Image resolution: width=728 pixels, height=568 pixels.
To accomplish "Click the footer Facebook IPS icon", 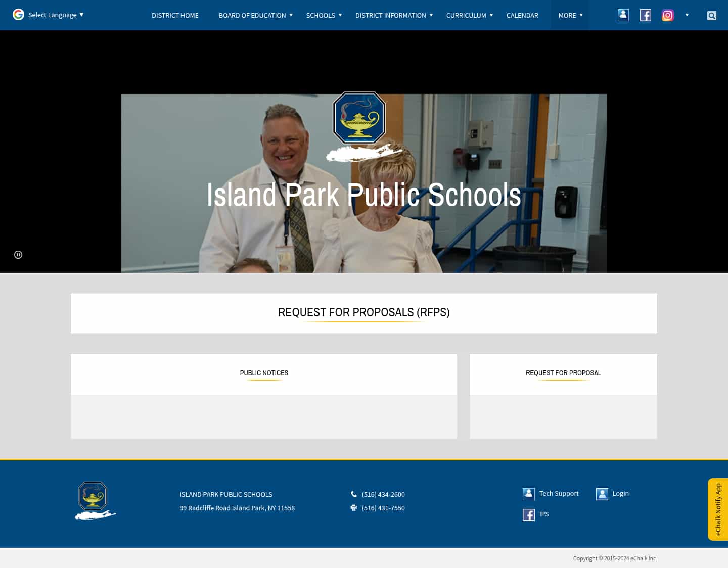I will coord(529,514).
